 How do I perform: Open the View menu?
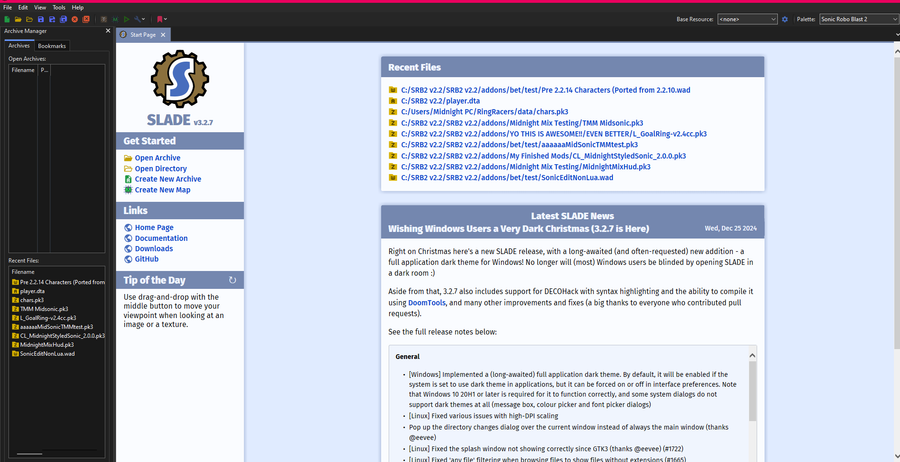(40, 7)
